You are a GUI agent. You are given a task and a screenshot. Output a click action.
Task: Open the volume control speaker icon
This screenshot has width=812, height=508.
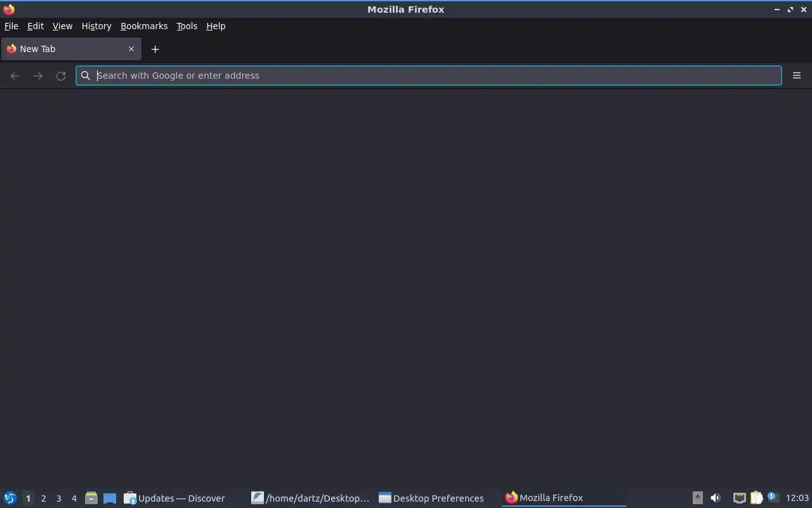(716, 498)
